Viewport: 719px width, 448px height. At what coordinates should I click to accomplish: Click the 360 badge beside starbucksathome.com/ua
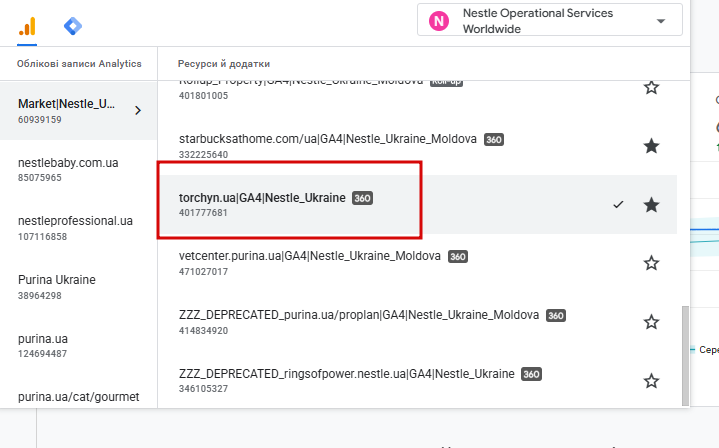(494, 139)
